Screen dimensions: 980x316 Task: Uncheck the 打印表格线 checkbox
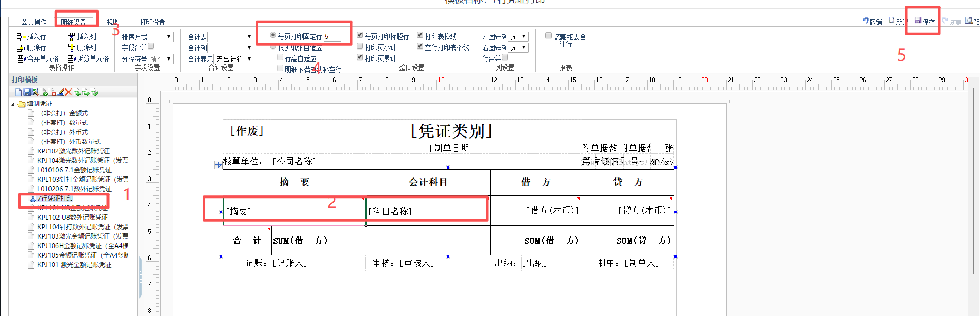point(420,35)
